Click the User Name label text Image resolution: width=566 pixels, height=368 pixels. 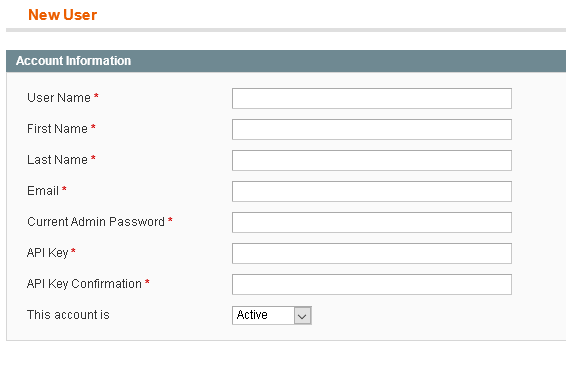click(x=59, y=98)
